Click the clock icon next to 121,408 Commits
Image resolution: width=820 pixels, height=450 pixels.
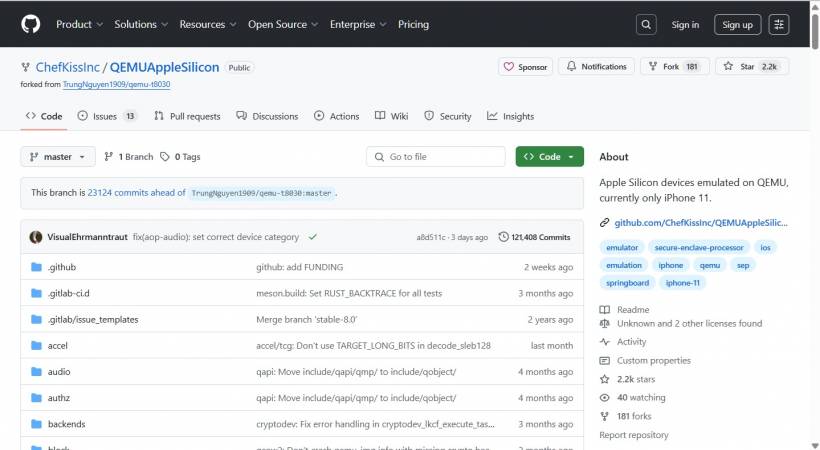pos(503,237)
